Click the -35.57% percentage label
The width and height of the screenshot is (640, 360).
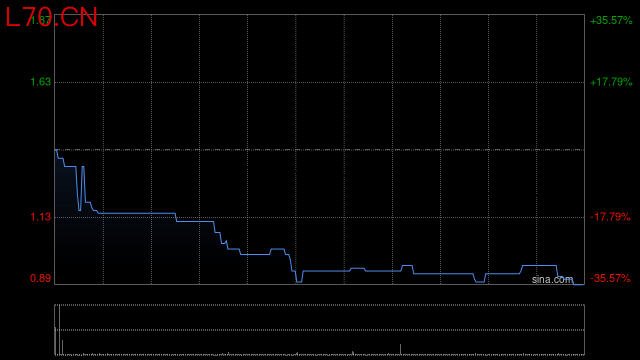(610, 278)
